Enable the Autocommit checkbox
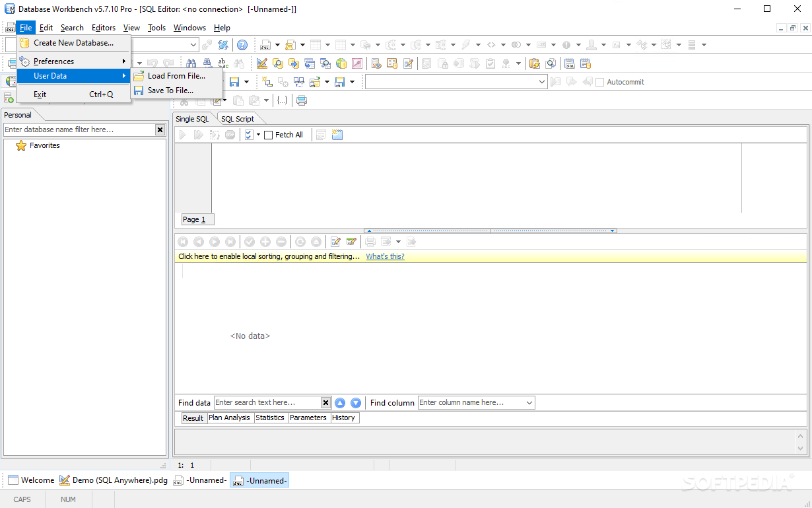 tap(599, 83)
